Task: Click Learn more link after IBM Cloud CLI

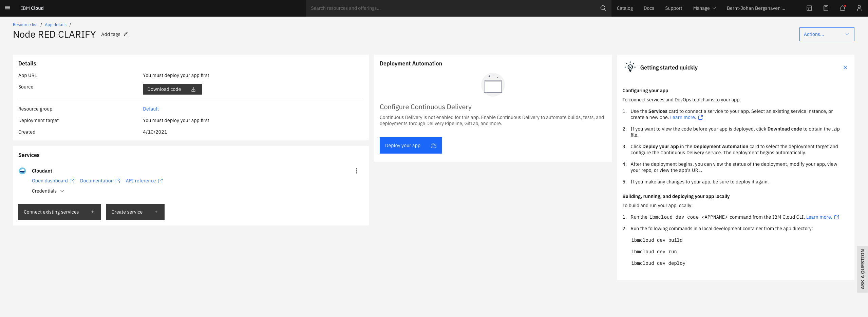Action: (823, 217)
